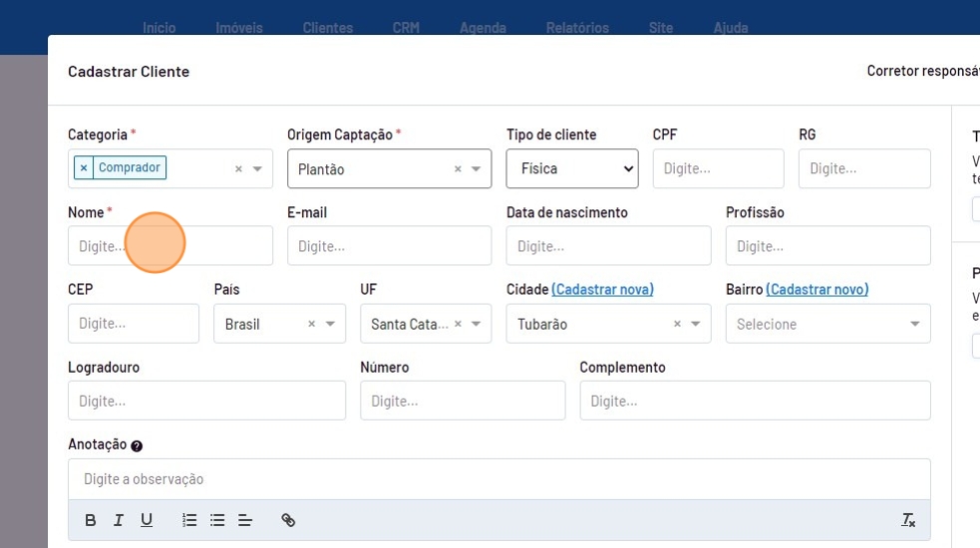Click the Cadastrar novo bairro link
This screenshot has height=548, width=980.
817,289
